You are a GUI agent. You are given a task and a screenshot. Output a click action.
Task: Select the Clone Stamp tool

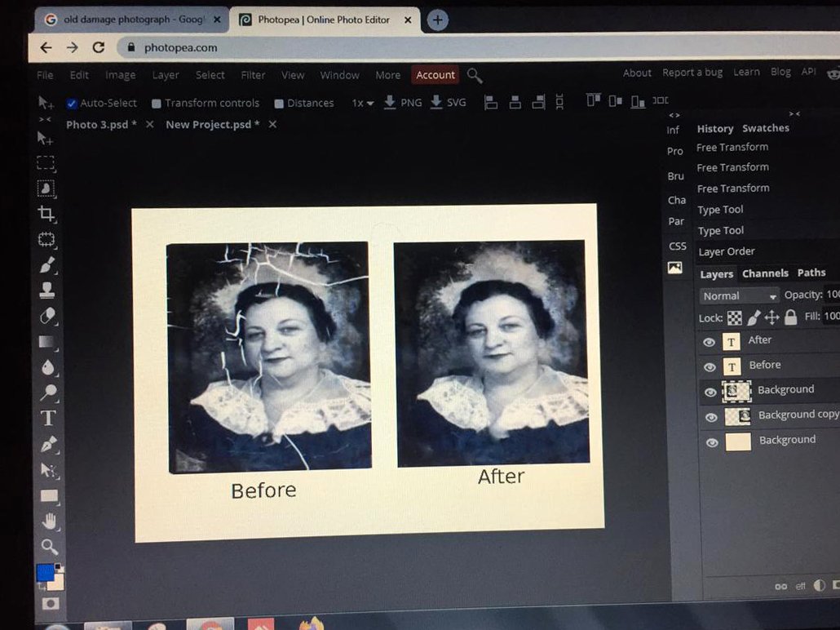[x=47, y=290]
